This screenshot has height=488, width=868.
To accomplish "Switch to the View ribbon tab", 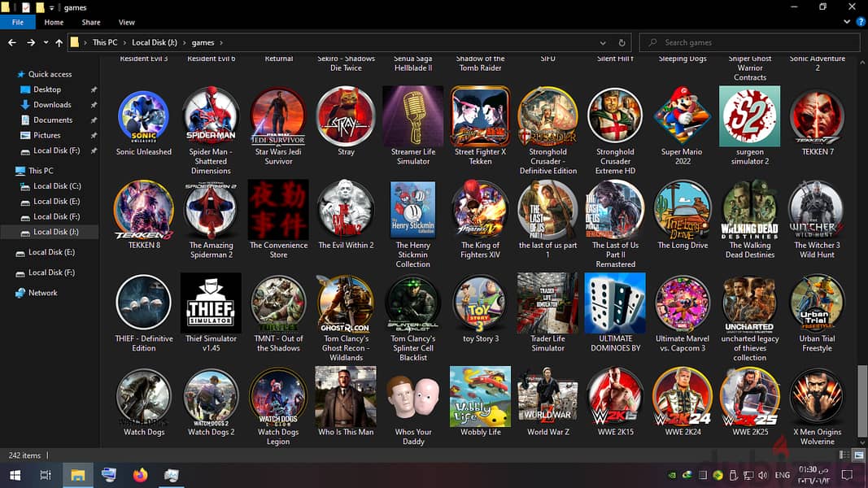I will pyautogui.click(x=126, y=22).
